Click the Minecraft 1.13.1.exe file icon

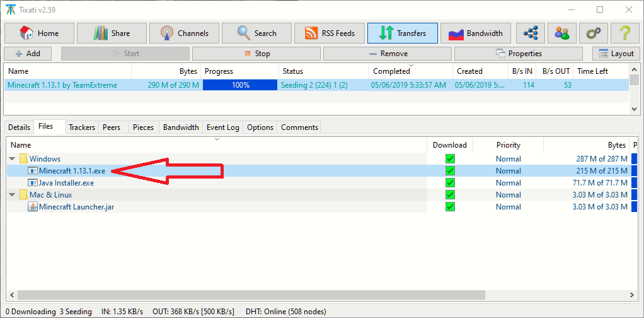(33, 171)
